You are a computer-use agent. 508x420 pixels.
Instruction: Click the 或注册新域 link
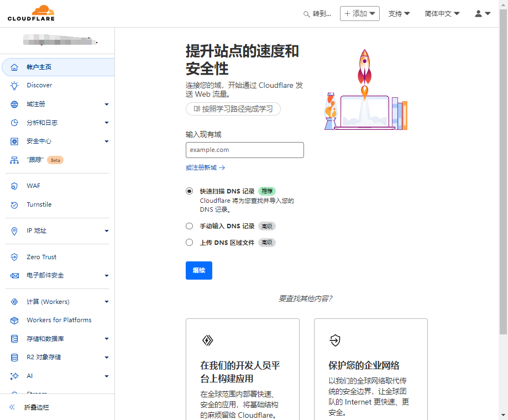(x=205, y=167)
